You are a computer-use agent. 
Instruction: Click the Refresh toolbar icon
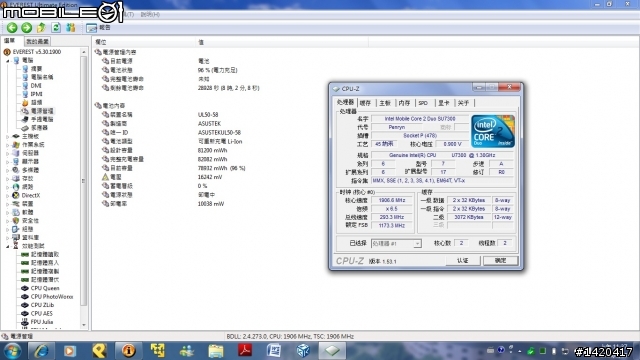pyautogui.click(x=56, y=27)
